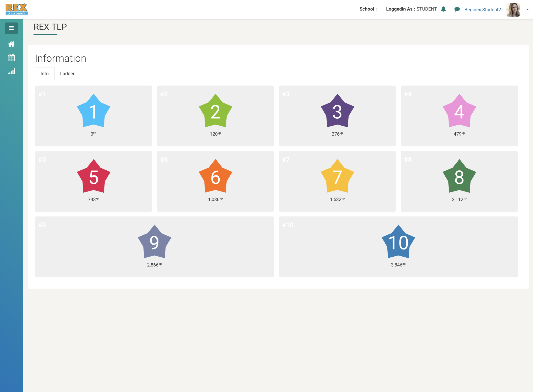
Task: Click the blue level 1 star
Action: tap(93, 111)
